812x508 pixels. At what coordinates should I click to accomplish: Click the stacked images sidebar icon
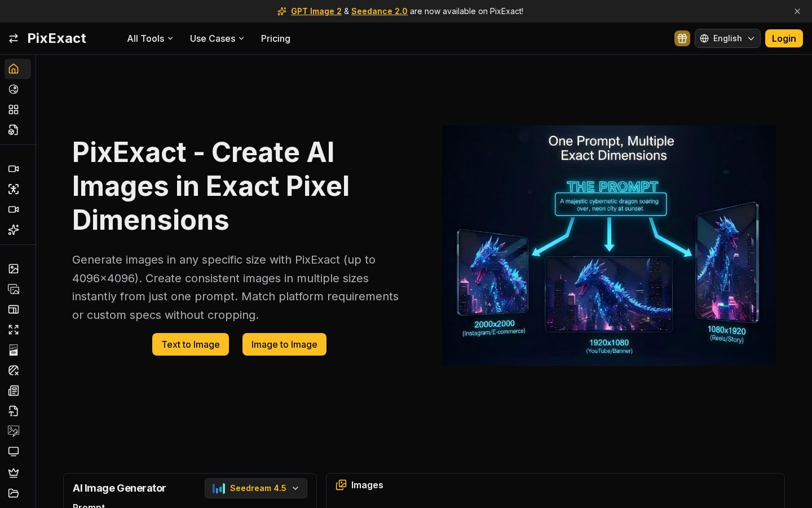click(x=14, y=289)
